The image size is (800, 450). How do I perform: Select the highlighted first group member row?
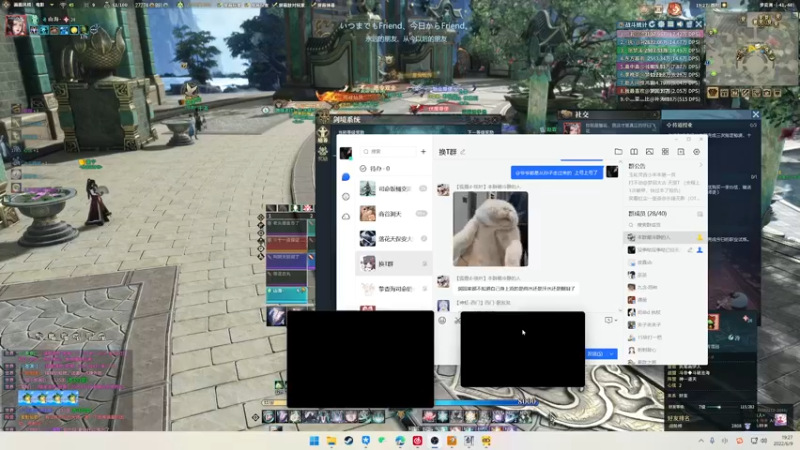pos(665,237)
